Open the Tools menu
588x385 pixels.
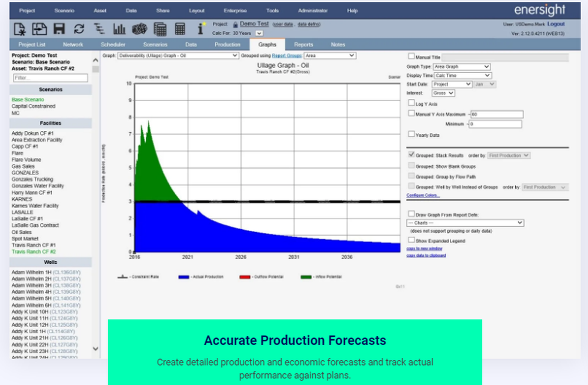tap(272, 11)
